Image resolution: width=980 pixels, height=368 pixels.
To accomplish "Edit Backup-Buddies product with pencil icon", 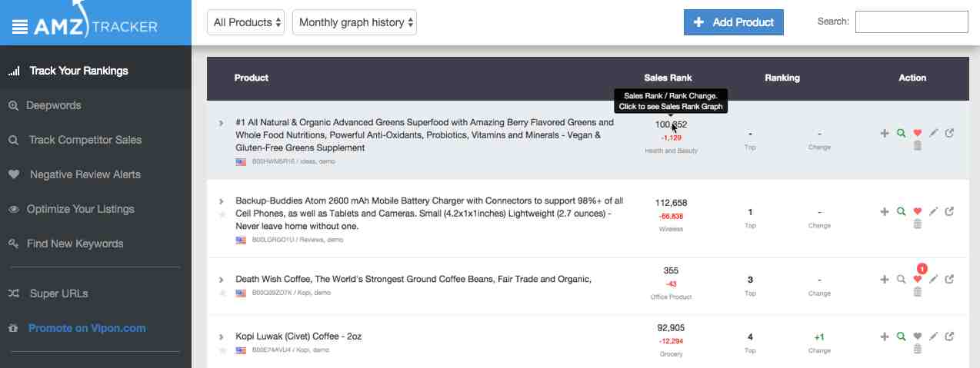I will pos(933,212).
